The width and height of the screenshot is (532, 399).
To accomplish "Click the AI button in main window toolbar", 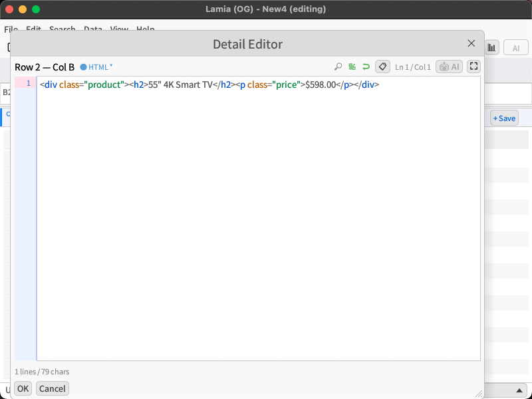I will (x=516, y=48).
